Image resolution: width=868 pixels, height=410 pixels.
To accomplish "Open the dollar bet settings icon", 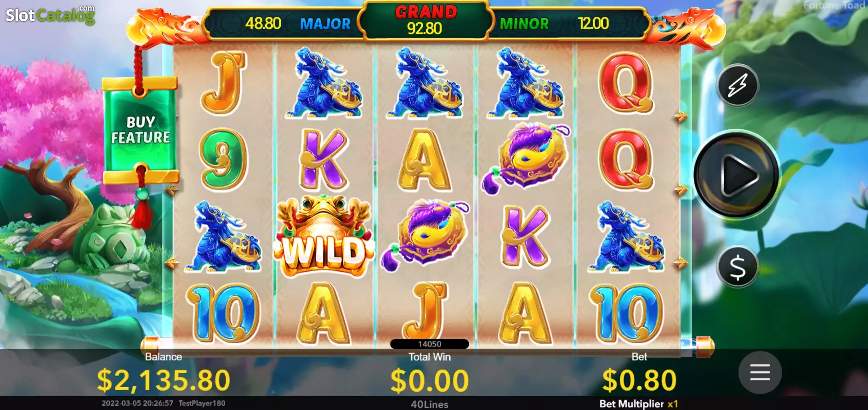I will pyautogui.click(x=738, y=267).
